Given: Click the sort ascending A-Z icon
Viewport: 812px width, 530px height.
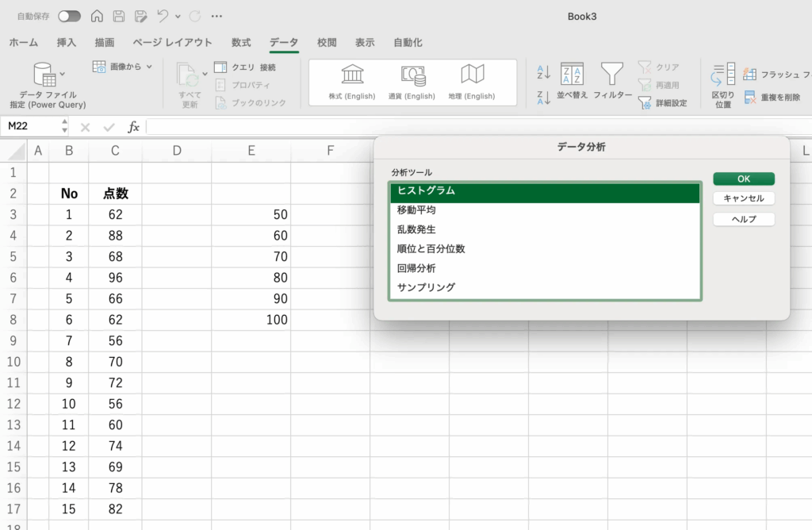Looking at the screenshot, I should (x=544, y=72).
